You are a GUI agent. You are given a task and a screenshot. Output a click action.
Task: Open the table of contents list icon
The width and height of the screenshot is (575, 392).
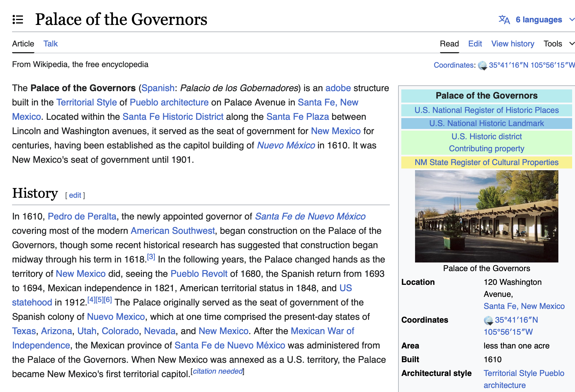click(x=18, y=19)
